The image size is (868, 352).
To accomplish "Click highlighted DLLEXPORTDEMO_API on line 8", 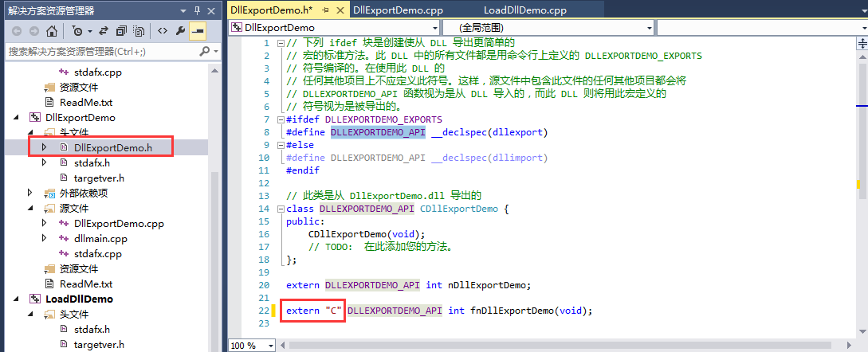I will point(378,132).
